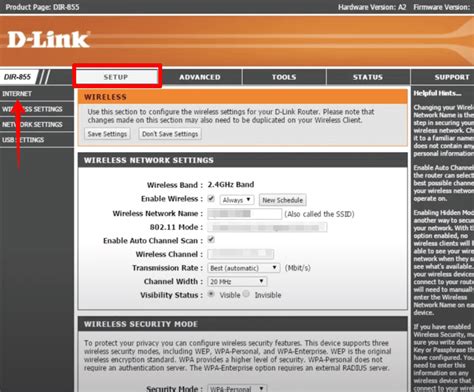Image resolution: width=474 pixels, height=392 pixels.
Task: Open the Channel Width dropdown
Action: (237, 282)
